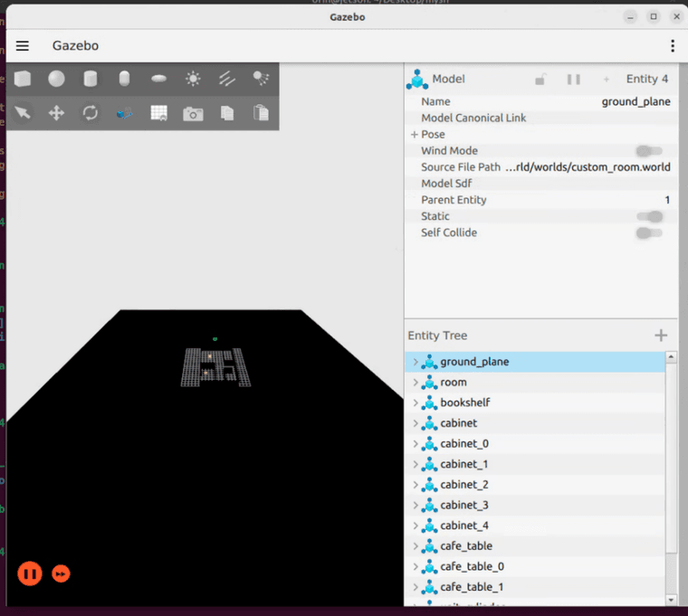Select cafe_table_1 in Entity Tree
The width and height of the screenshot is (688, 616).
click(x=535, y=587)
